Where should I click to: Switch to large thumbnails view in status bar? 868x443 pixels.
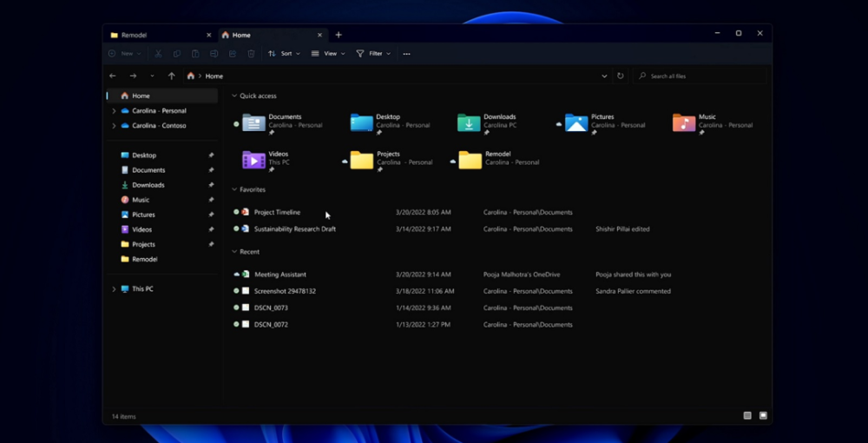click(x=763, y=416)
